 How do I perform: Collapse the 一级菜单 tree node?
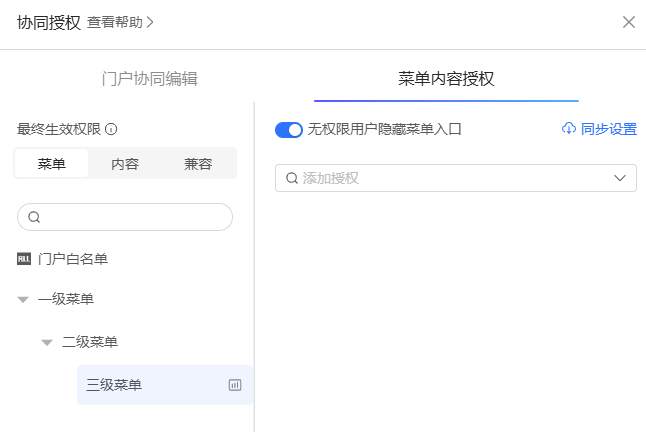(x=23, y=299)
